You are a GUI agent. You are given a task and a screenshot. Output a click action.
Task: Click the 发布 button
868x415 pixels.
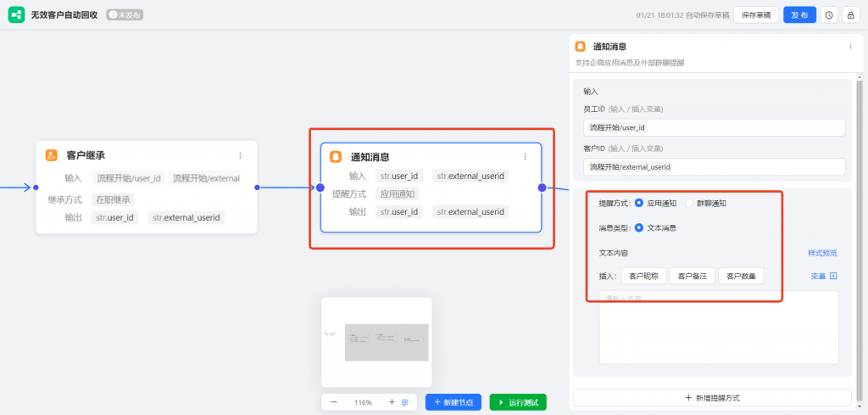pyautogui.click(x=800, y=15)
